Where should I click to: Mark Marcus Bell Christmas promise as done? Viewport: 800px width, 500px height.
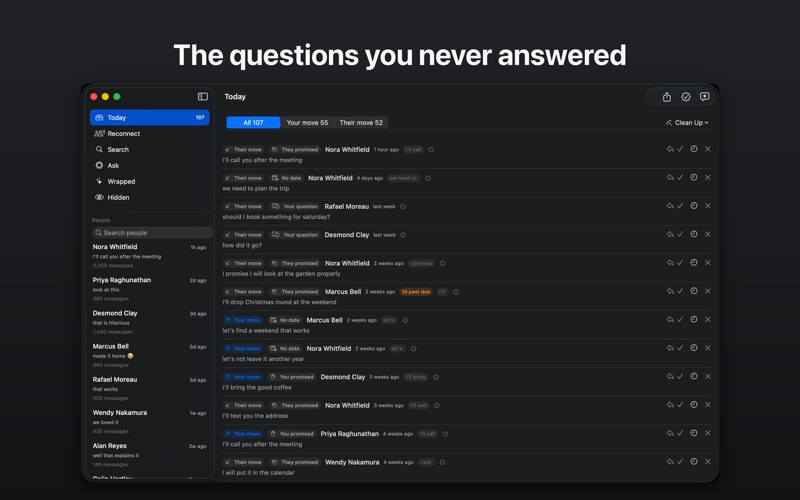pos(680,291)
